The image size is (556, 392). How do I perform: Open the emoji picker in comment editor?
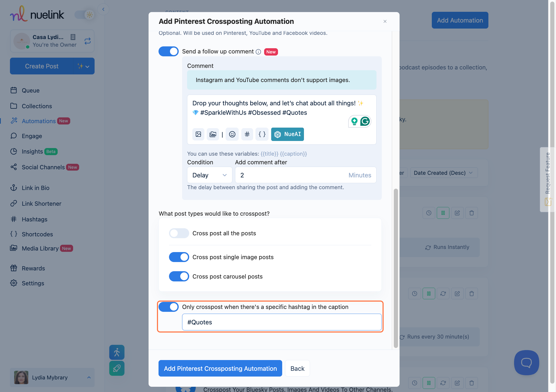pyautogui.click(x=232, y=134)
